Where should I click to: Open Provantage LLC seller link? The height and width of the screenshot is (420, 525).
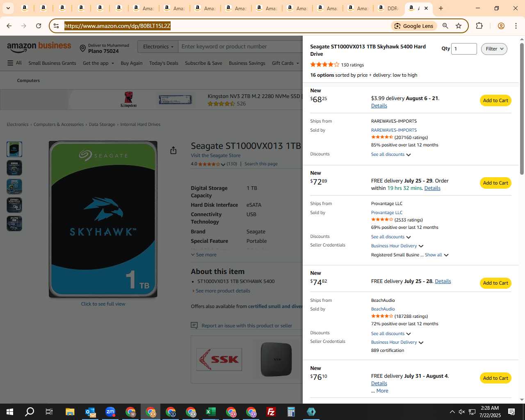pos(387,212)
